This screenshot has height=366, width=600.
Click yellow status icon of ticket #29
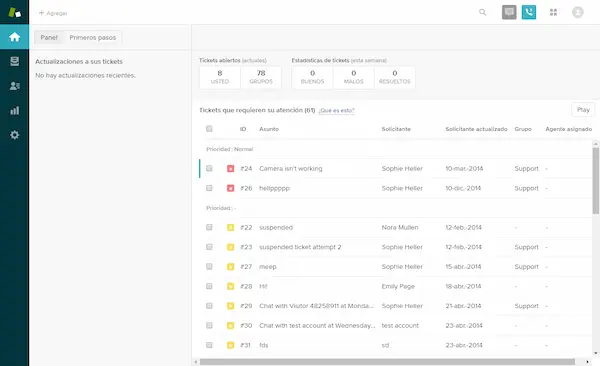coord(230,306)
